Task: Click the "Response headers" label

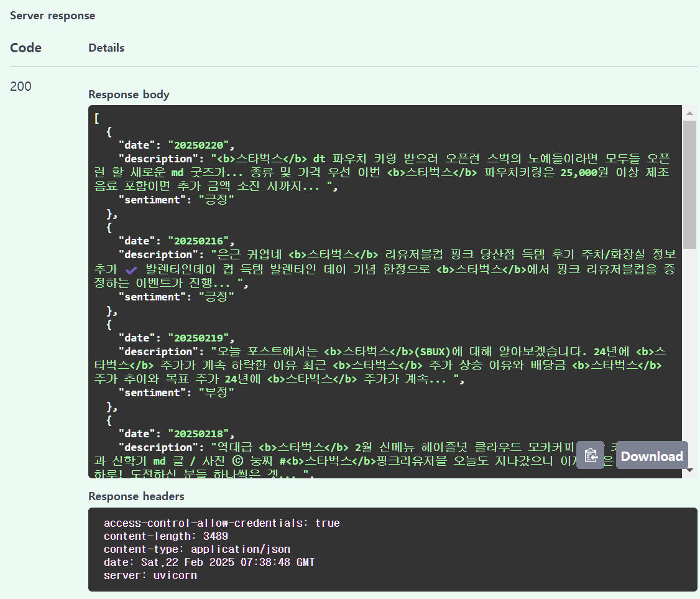Action: point(136,496)
